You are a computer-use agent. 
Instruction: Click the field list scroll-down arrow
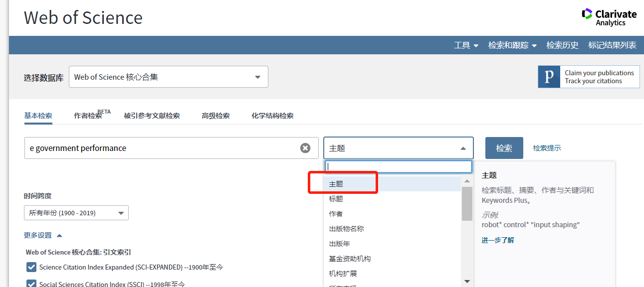coord(467,282)
